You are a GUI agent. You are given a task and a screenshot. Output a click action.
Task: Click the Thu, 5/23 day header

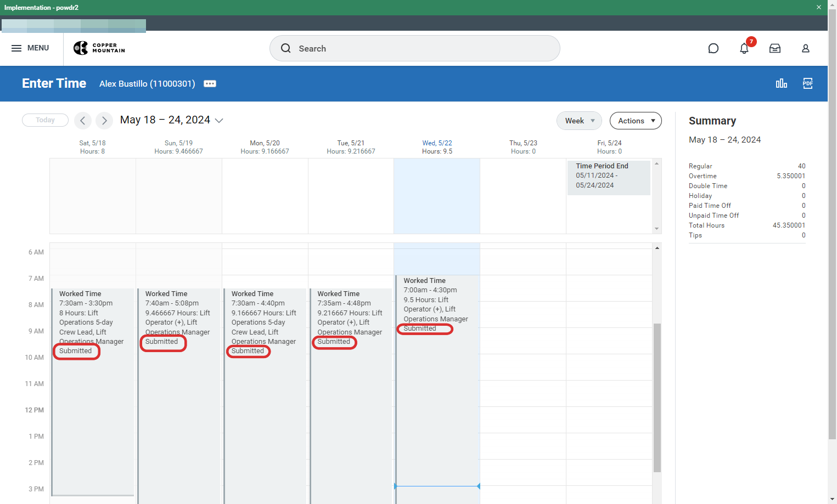click(523, 143)
